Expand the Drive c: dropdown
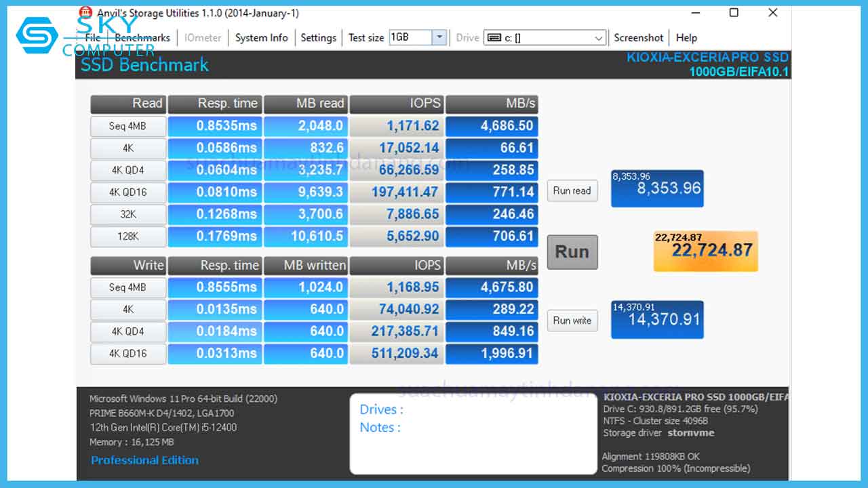The height and width of the screenshot is (488, 868). coord(599,38)
